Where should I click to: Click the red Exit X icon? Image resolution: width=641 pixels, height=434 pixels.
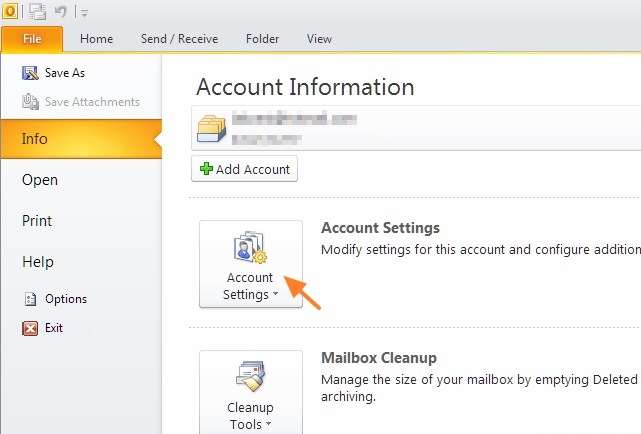pos(30,328)
